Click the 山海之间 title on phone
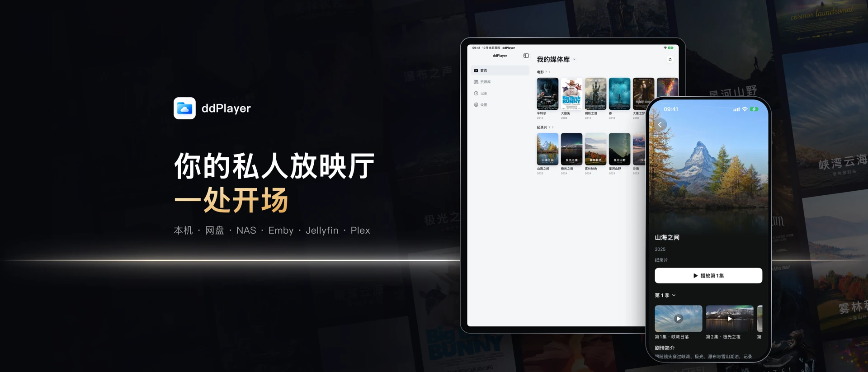 click(x=667, y=237)
